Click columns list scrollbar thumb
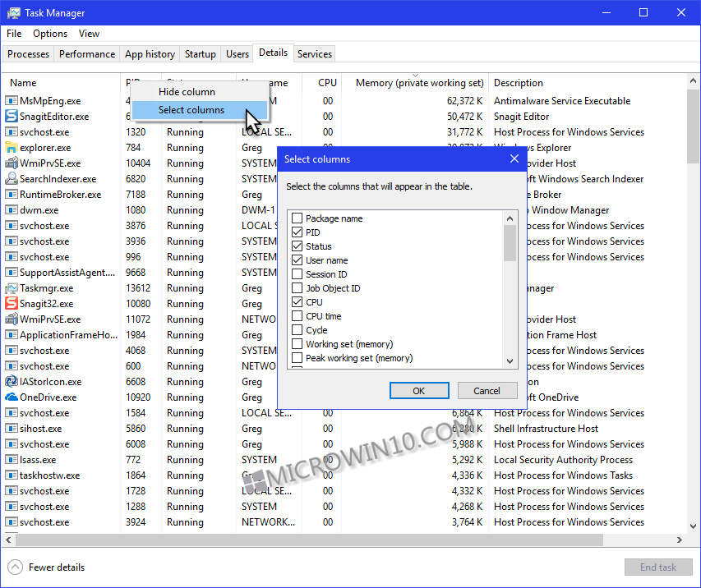Screen dimensions: 701x588 [510, 243]
